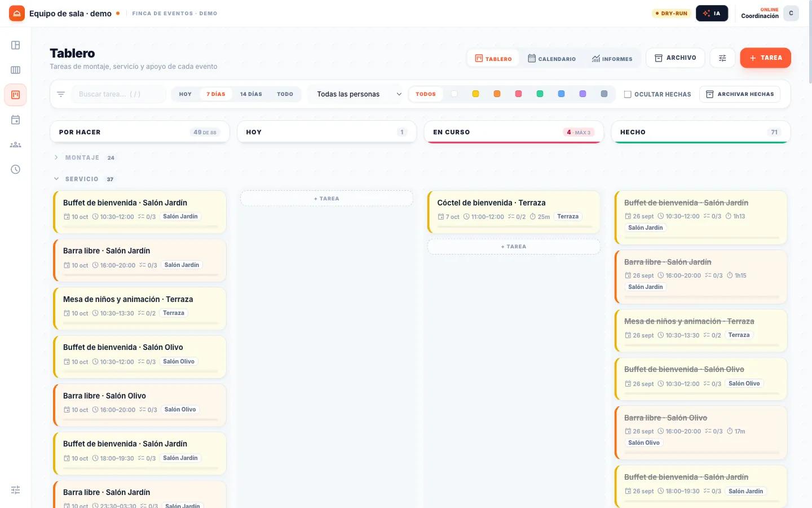Open board view settings sliders button
Image resolution: width=812 pixels, height=508 pixels.
(x=722, y=58)
